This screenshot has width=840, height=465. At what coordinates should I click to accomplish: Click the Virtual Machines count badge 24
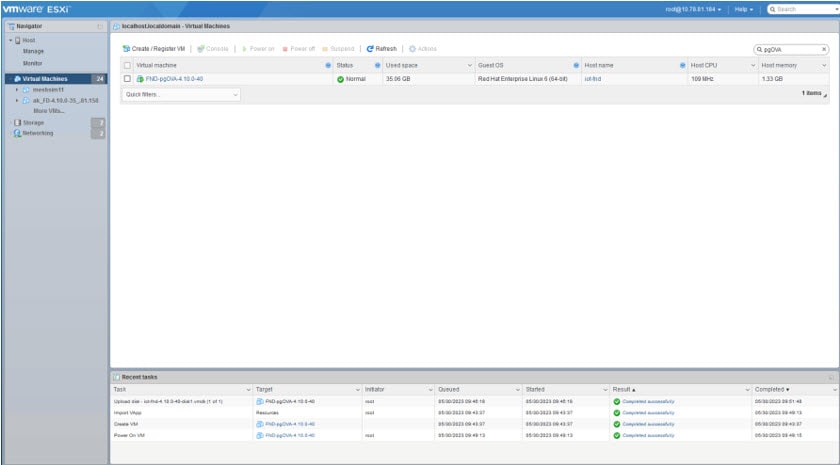pos(100,79)
